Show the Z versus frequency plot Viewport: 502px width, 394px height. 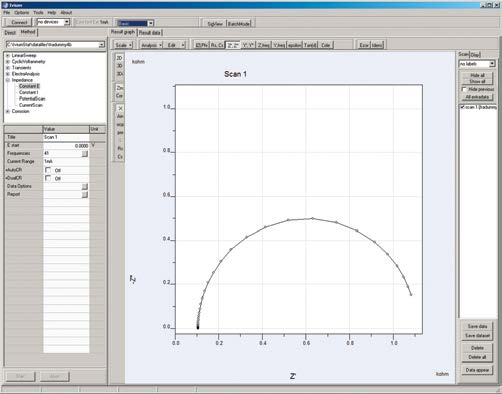[x=264, y=45]
